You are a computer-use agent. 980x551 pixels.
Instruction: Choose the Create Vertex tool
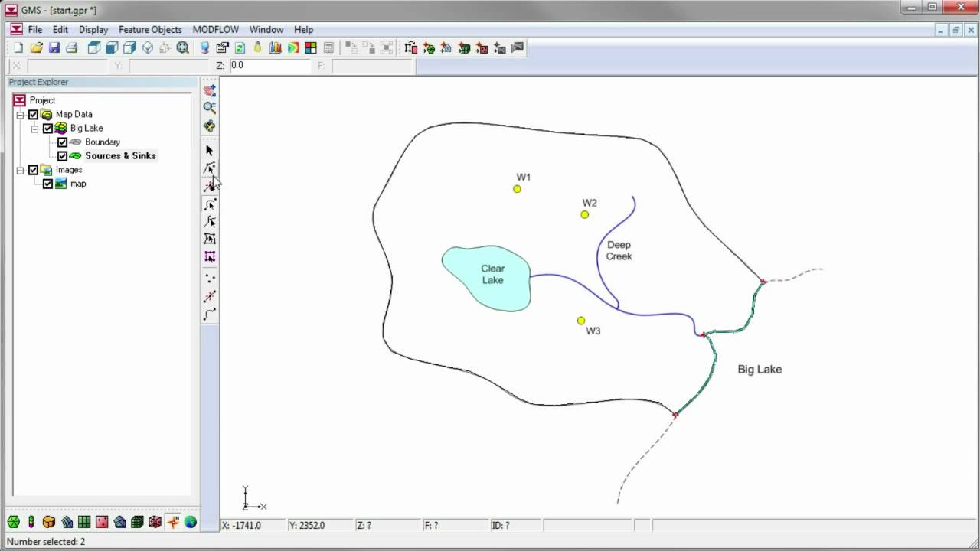pyautogui.click(x=210, y=296)
